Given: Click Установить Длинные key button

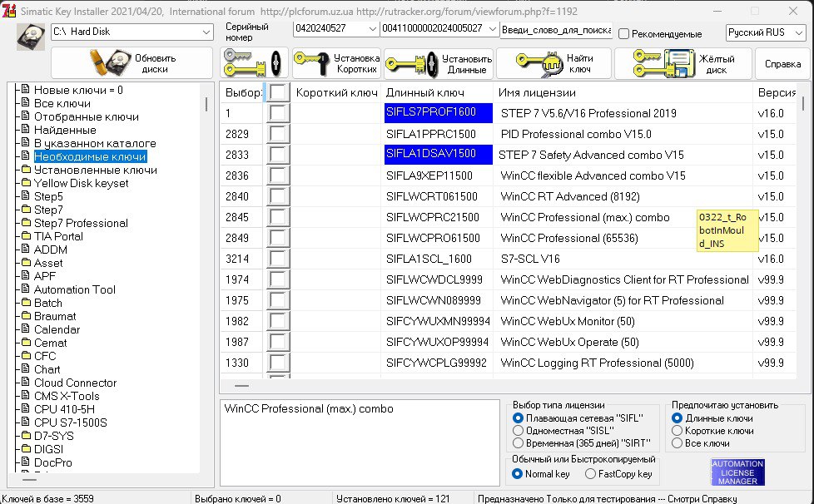Looking at the screenshot, I should pyautogui.click(x=439, y=63).
